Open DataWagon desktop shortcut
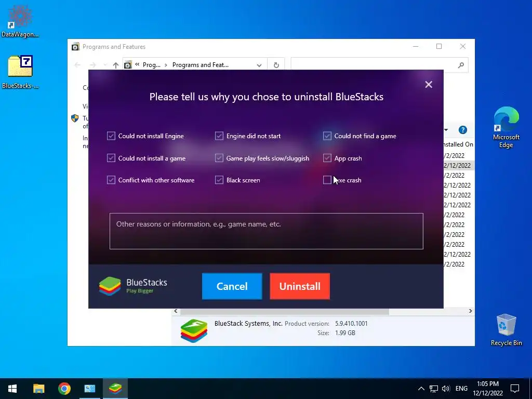This screenshot has width=532, height=399. (x=20, y=21)
